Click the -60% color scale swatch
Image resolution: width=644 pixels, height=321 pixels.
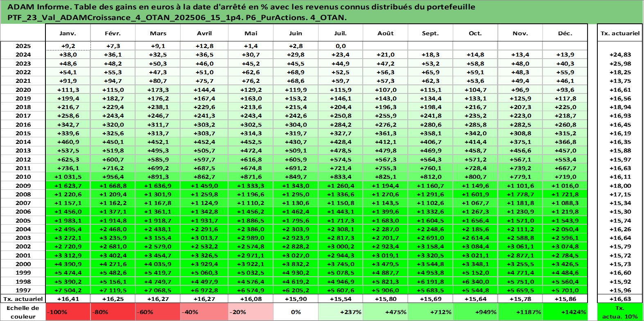click(x=158, y=312)
